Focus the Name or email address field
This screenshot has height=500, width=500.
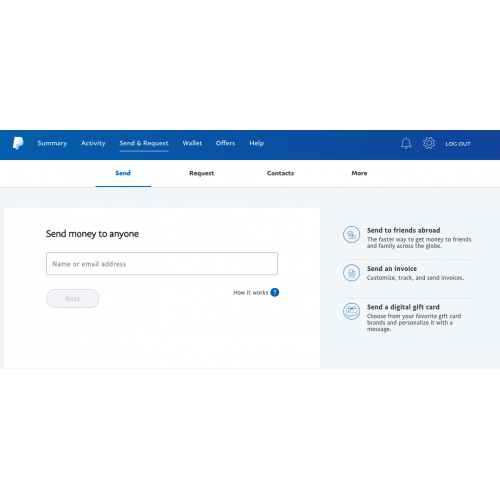162,264
